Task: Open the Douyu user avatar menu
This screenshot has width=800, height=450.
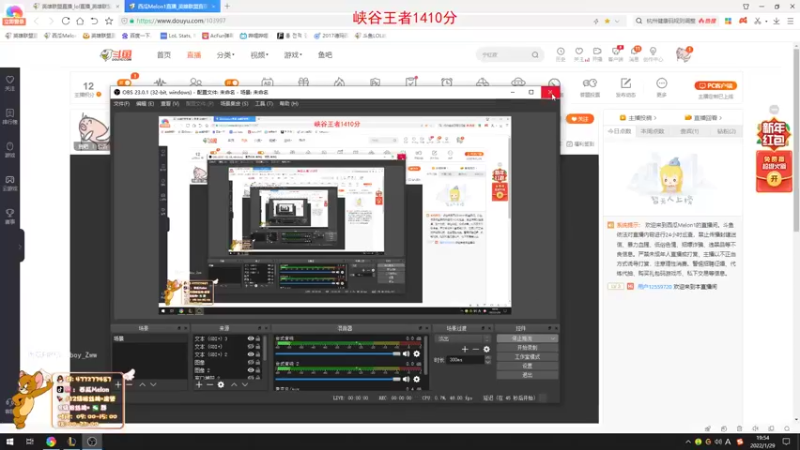Action: click(683, 54)
